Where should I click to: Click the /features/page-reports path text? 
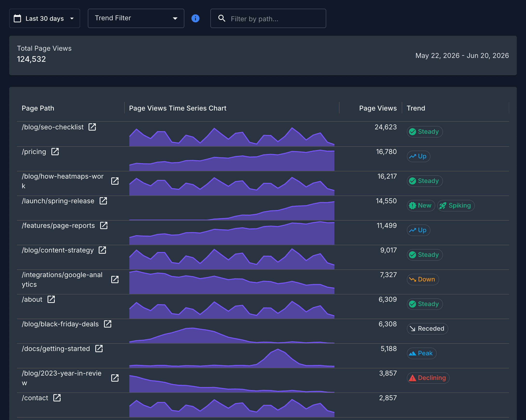[x=58, y=226]
